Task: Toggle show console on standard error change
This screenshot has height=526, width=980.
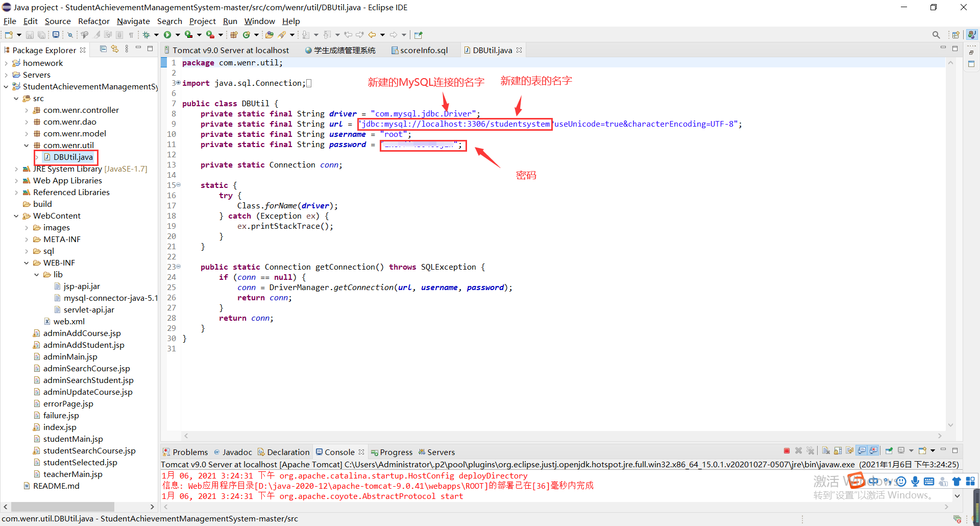Action: (x=873, y=450)
